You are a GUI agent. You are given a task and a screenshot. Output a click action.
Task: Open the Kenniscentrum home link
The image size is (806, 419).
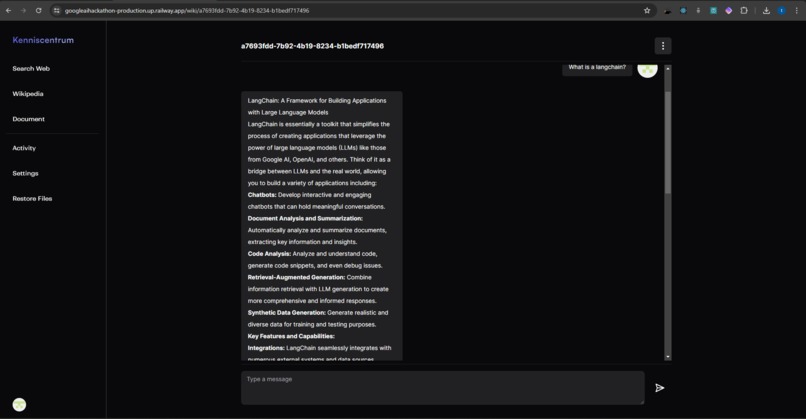(43, 40)
